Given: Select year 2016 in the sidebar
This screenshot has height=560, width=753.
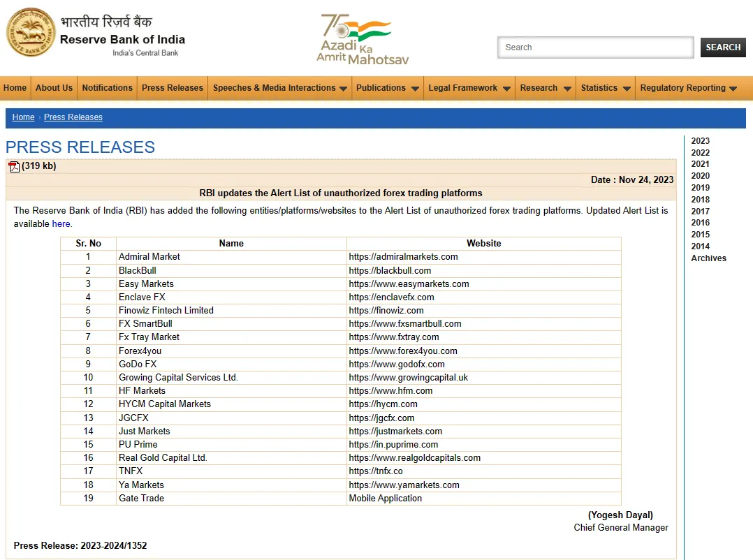Looking at the screenshot, I should coord(700,223).
